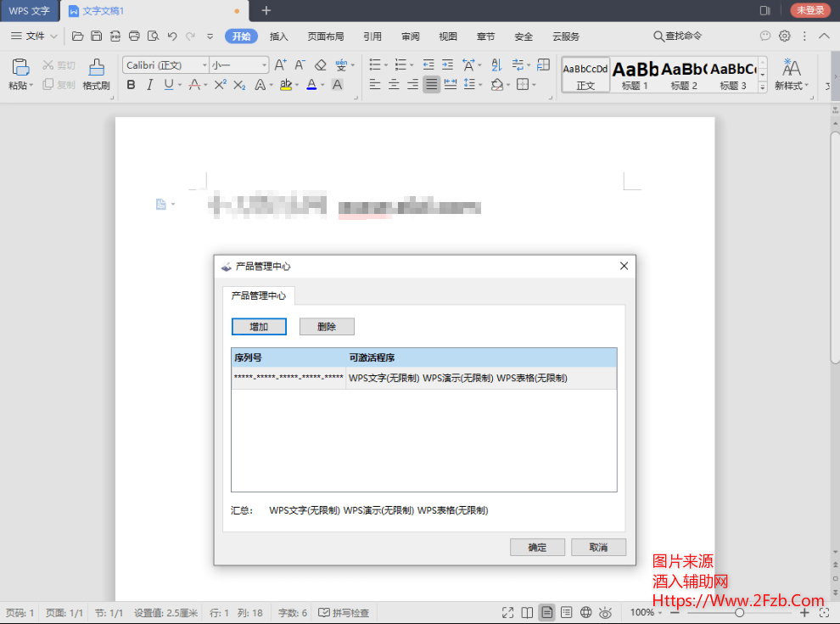The image size is (840, 624).
Task: Expand the line spacing dropdown arrow
Action: point(480,85)
